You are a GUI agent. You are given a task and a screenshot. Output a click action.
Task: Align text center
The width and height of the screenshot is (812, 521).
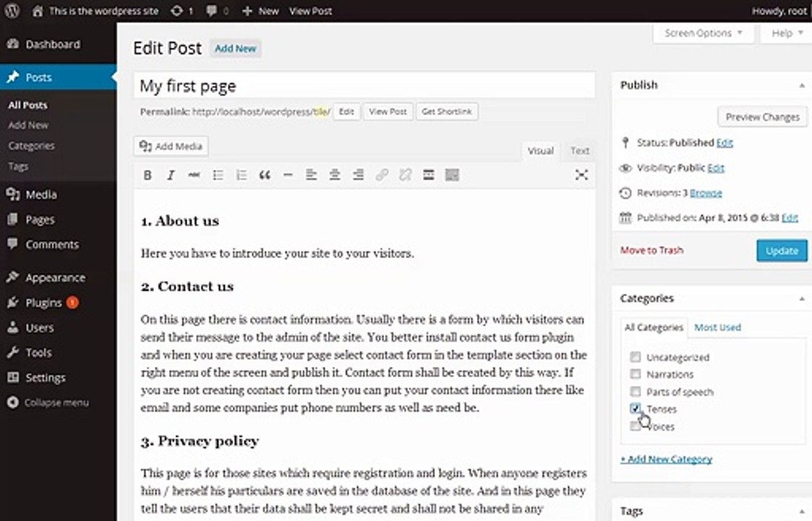[335, 175]
